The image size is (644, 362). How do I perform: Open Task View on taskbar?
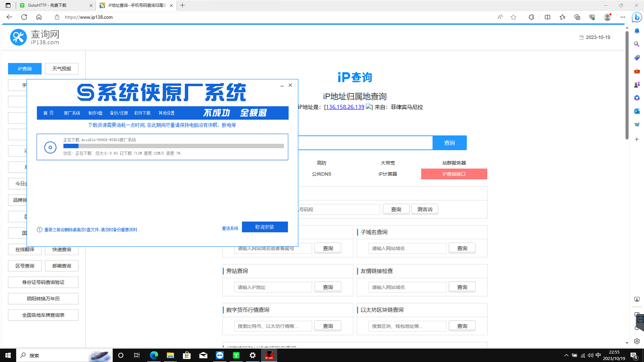(137, 355)
